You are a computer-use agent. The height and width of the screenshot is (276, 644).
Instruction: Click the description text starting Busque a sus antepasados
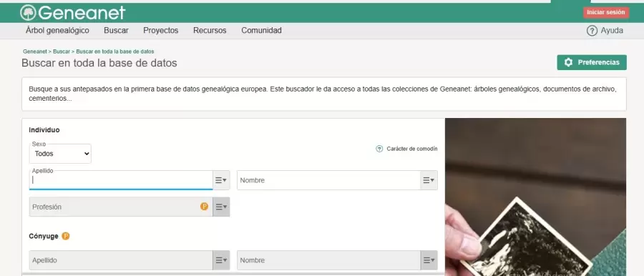[x=323, y=94]
